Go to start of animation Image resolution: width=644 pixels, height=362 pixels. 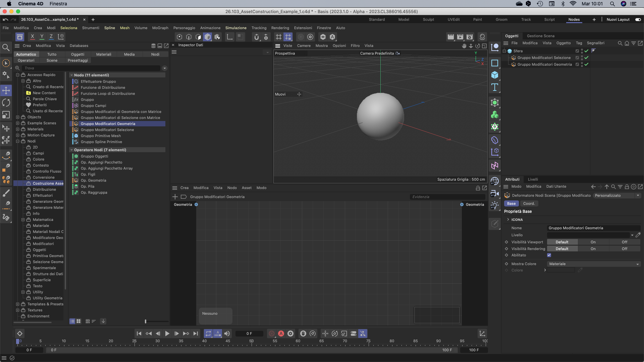point(139,334)
